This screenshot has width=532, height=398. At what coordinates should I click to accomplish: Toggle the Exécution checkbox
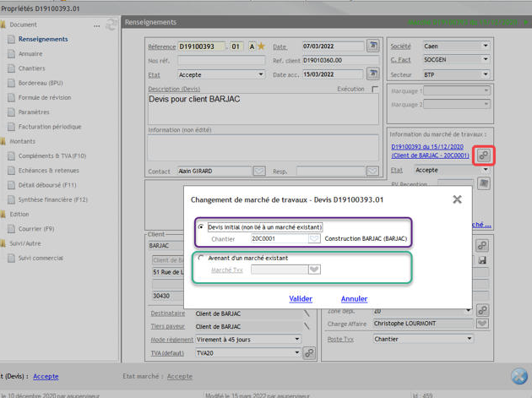pos(375,89)
